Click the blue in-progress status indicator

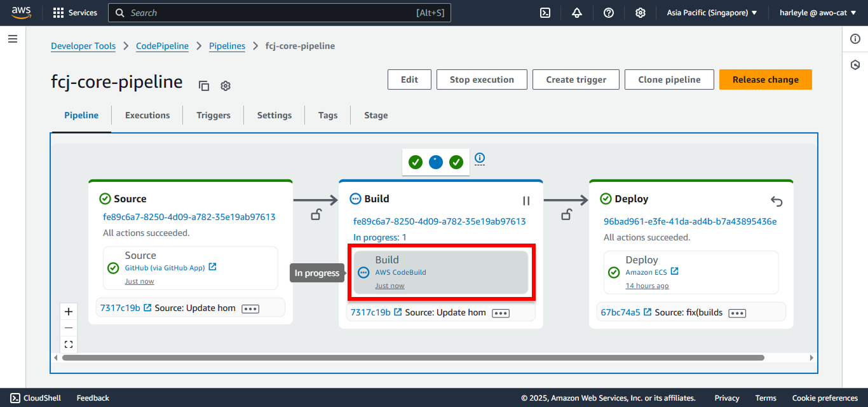coord(436,162)
